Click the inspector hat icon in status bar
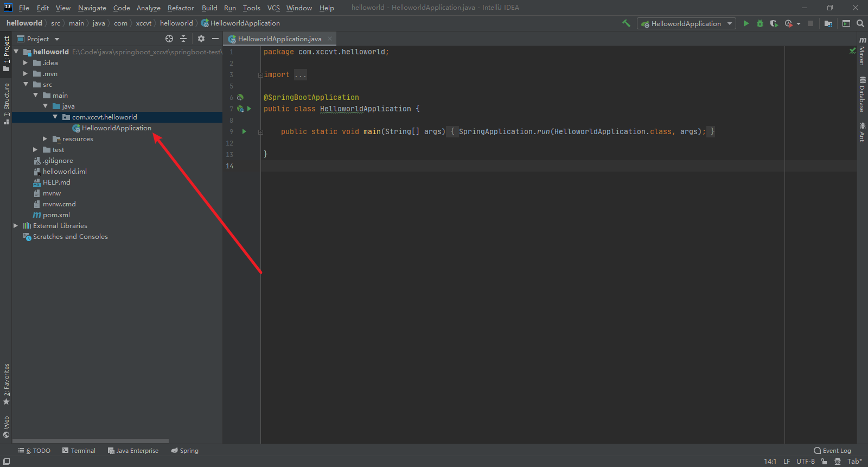This screenshot has width=868, height=467. [x=838, y=461]
